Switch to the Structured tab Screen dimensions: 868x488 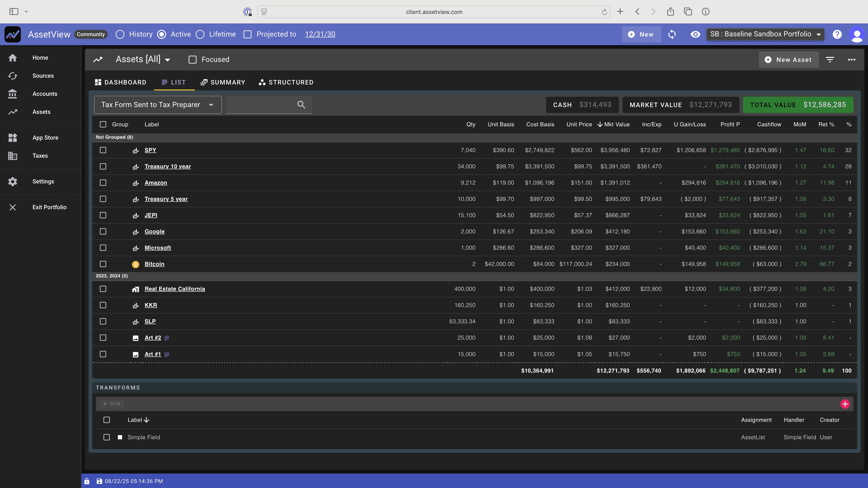(286, 82)
